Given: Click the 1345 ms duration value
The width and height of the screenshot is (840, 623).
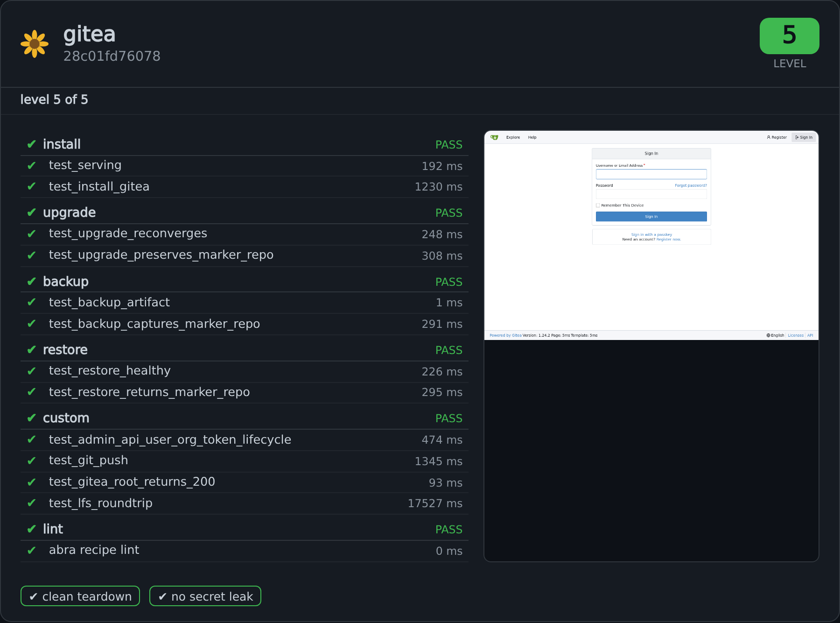Looking at the screenshot, I should pos(439,461).
